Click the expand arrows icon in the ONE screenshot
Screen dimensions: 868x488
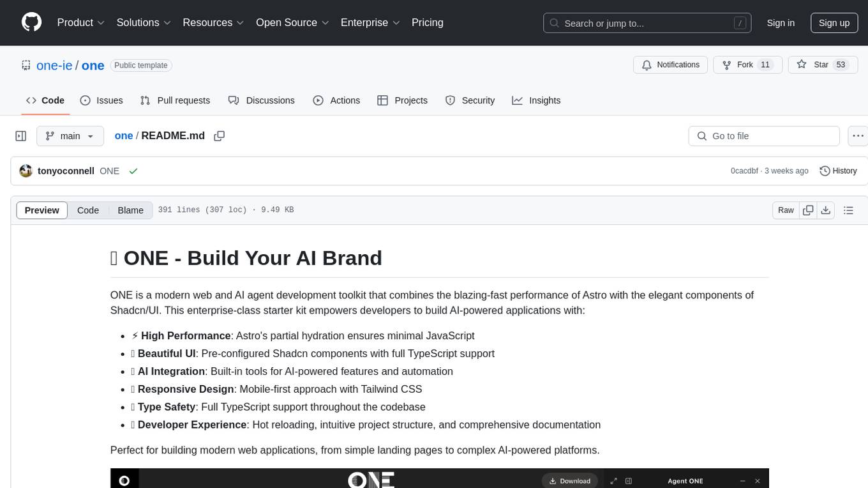[613, 481]
